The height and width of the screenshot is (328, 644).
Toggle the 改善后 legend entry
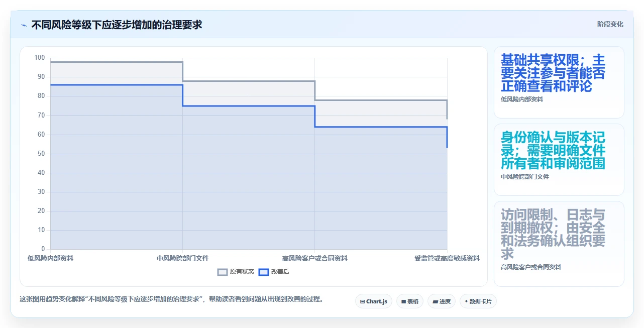[x=274, y=272]
